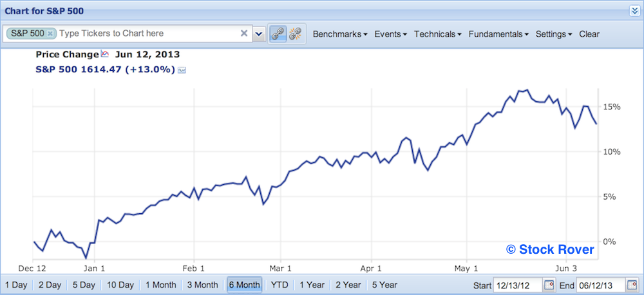644x295 pixels.
Task: Click the Clear button
Action: tap(589, 34)
